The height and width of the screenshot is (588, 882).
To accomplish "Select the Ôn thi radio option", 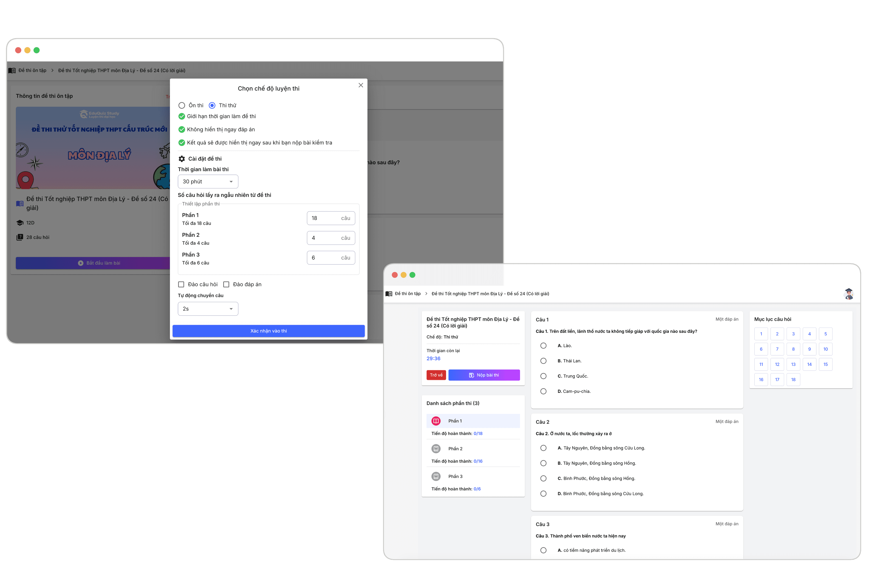I will [182, 105].
